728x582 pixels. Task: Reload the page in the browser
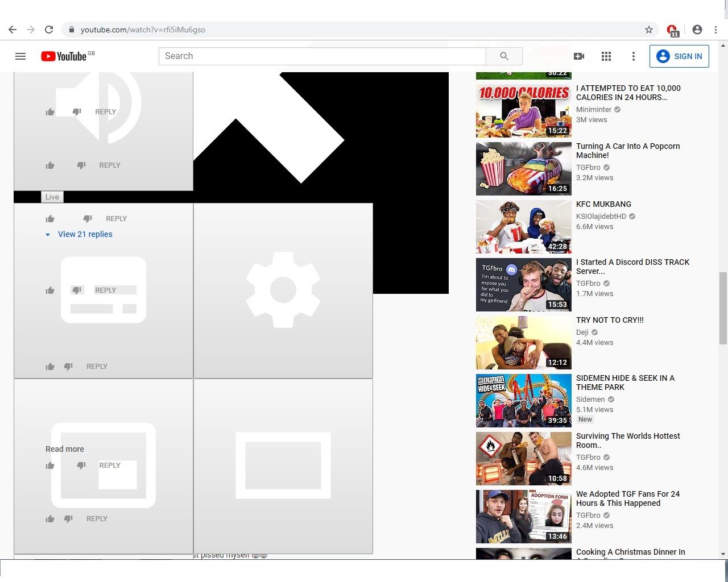click(49, 30)
